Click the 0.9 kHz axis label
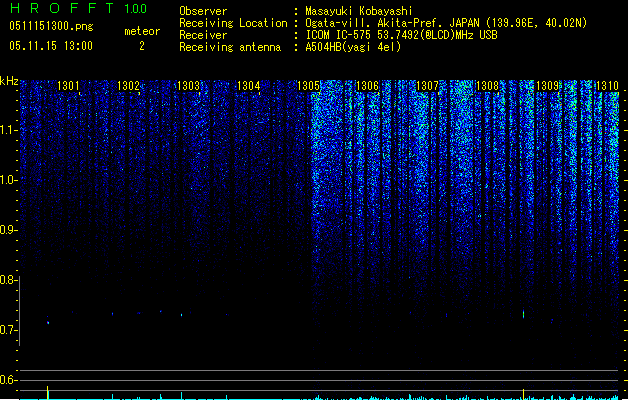Image resolution: width=629 pixels, height=400 pixels. 8,230
